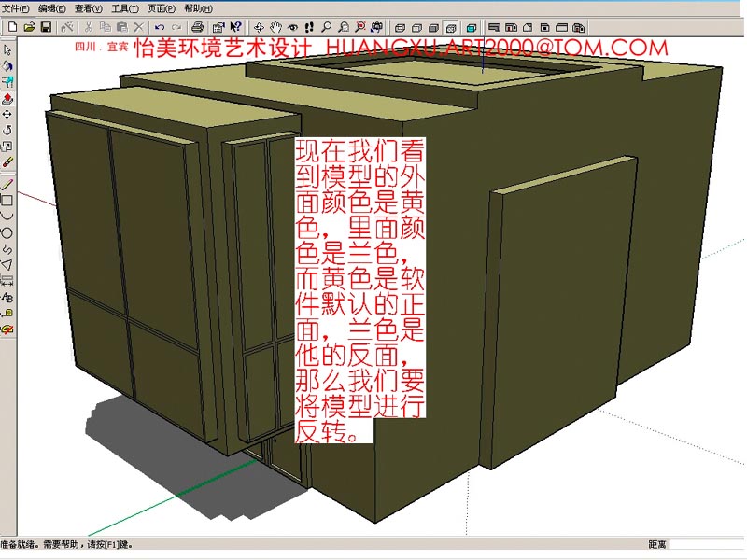Select the Orbit camera tool
The height and width of the screenshot is (560, 747).
[x=259, y=27]
